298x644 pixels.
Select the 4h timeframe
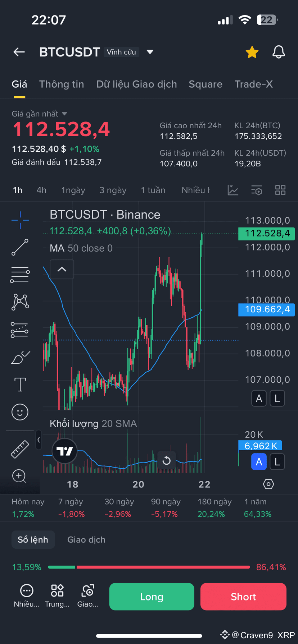point(41,190)
